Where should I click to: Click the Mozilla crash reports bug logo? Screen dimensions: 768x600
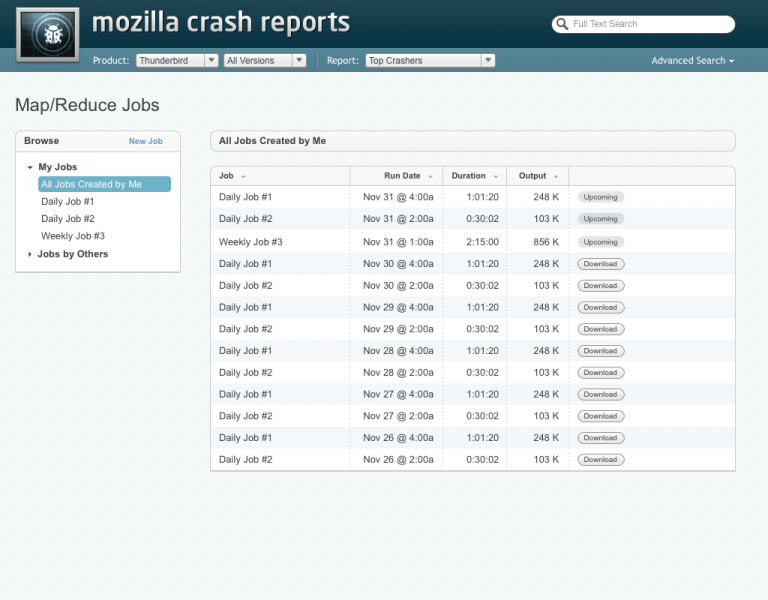(48, 35)
